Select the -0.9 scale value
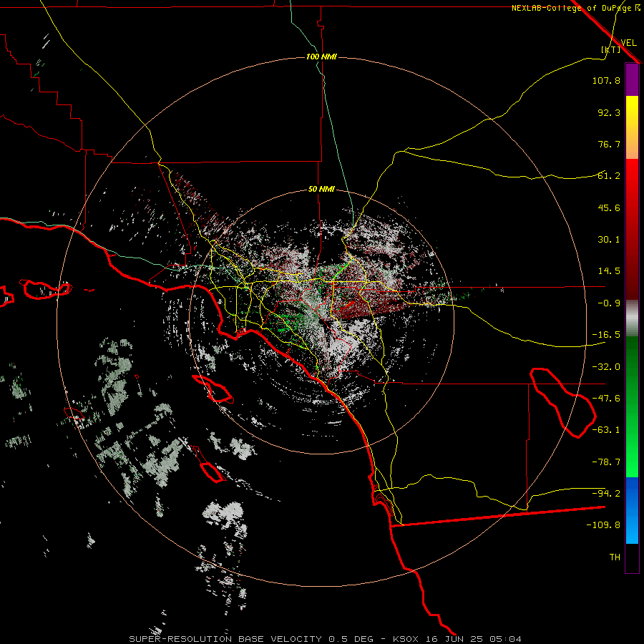This screenshot has height=644, width=644. pyautogui.click(x=609, y=303)
